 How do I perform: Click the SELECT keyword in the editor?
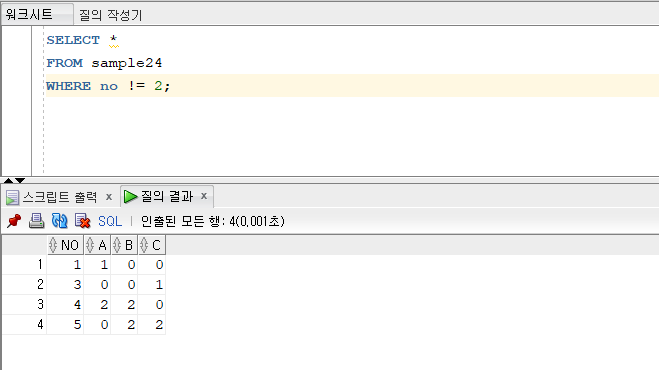73,40
